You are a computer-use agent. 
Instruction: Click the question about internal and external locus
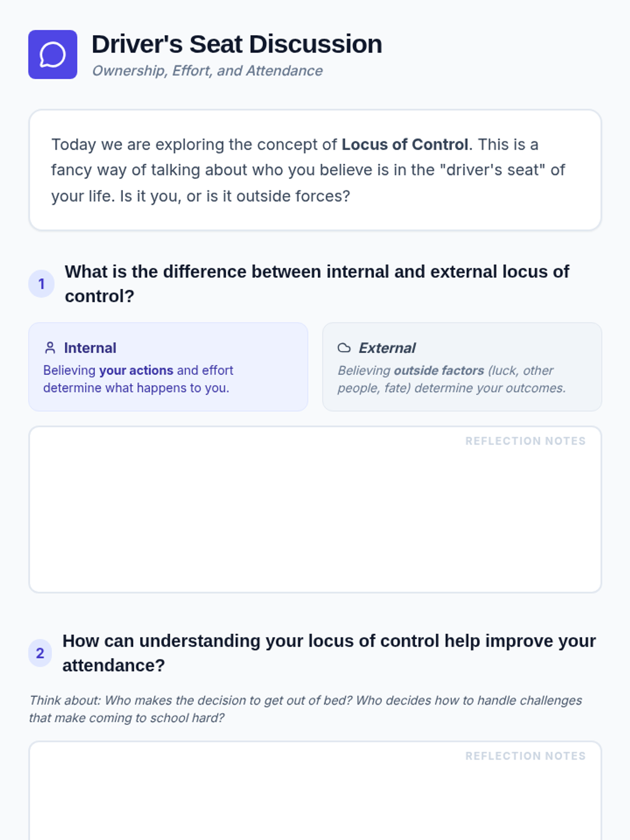point(317,283)
